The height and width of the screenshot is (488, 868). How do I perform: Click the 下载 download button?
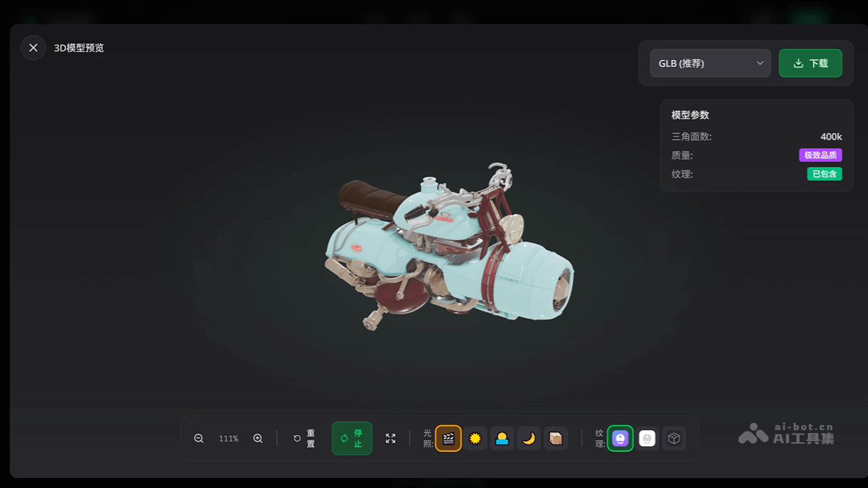(x=810, y=64)
